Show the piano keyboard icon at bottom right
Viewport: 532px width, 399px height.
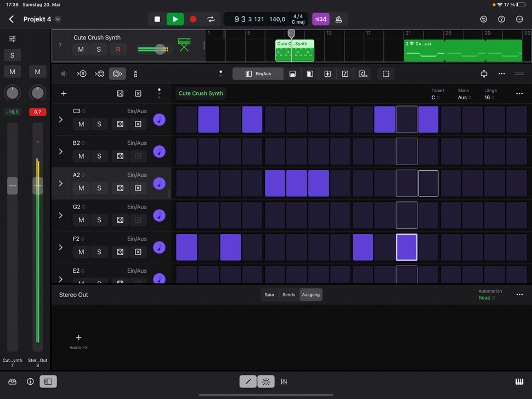519,381
